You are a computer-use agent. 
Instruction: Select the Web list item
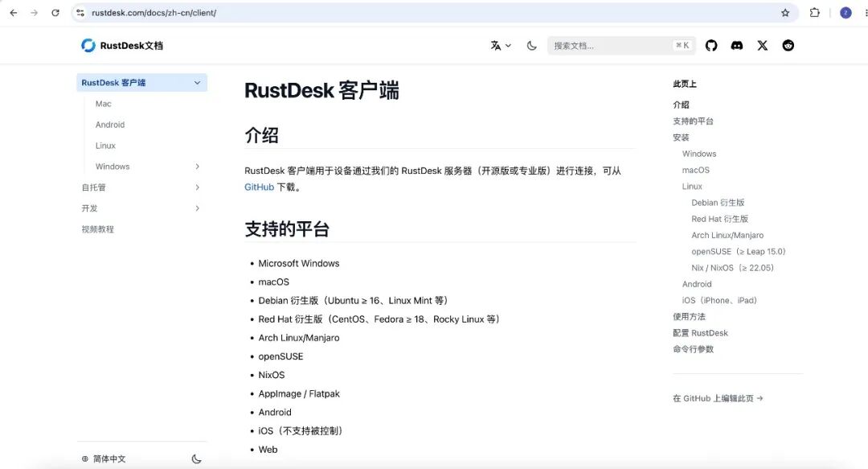268,450
